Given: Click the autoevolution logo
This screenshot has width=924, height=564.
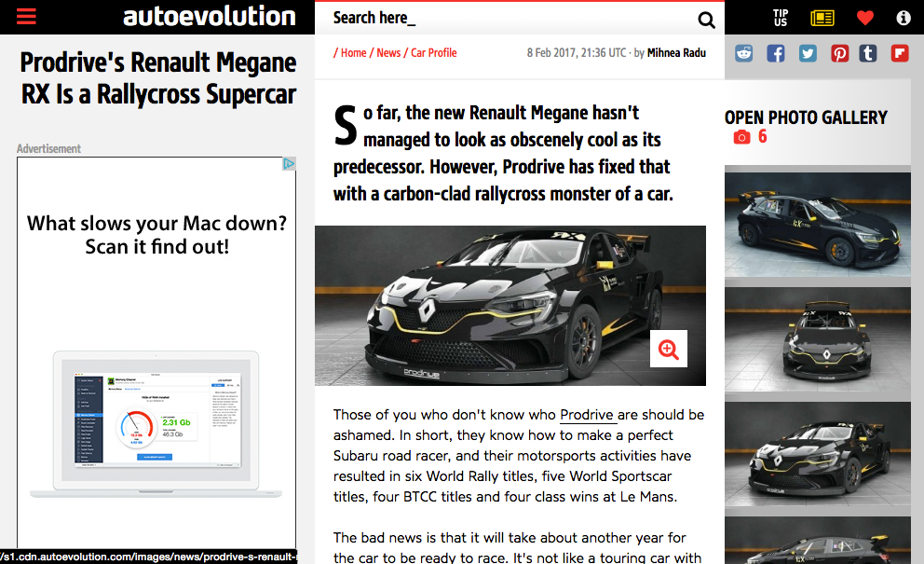Looking at the screenshot, I should point(210,16).
